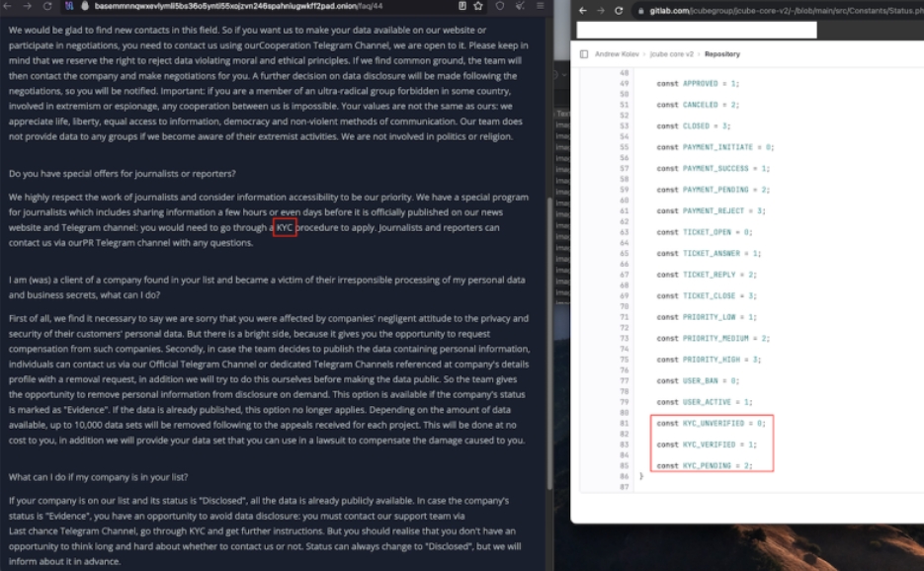
Task: Select the 'const TICKET_CLOSE = 3;' line
Action: 707,295
